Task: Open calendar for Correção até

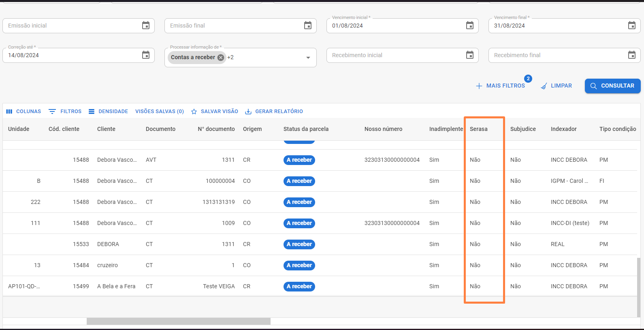Action: point(146,55)
